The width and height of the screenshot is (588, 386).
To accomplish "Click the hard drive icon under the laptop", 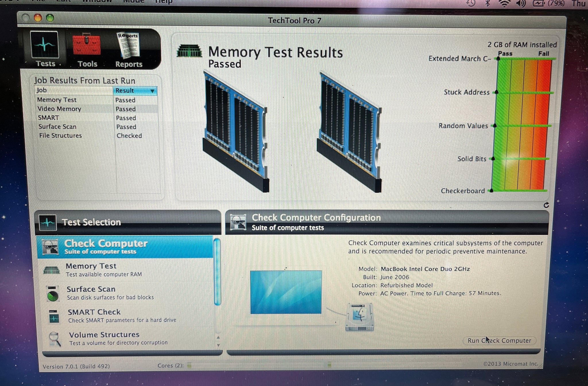I will point(359,317).
